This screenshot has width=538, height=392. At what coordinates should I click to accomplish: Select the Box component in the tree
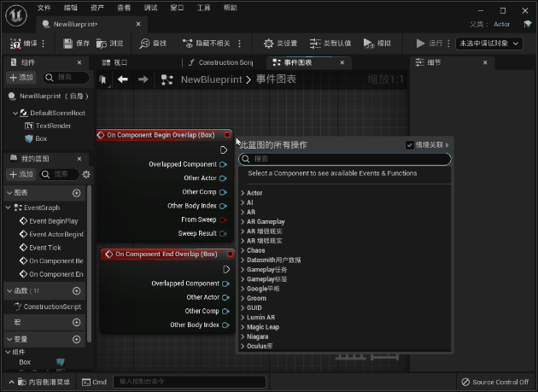tap(36, 138)
